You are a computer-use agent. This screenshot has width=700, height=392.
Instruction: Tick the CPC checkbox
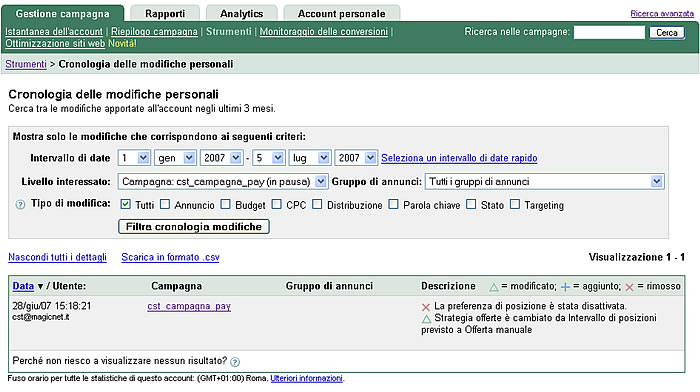click(276, 204)
